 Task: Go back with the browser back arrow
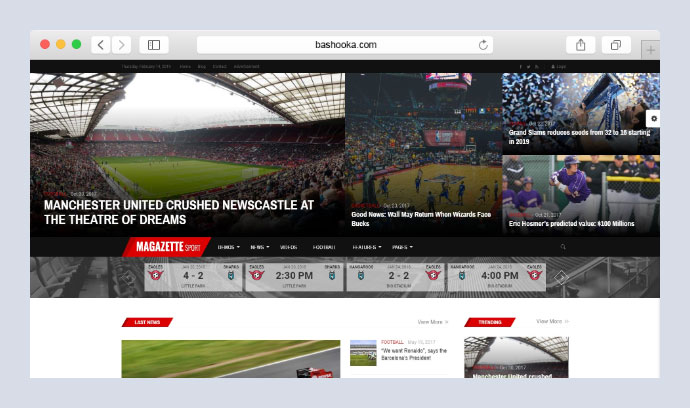pos(101,45)
